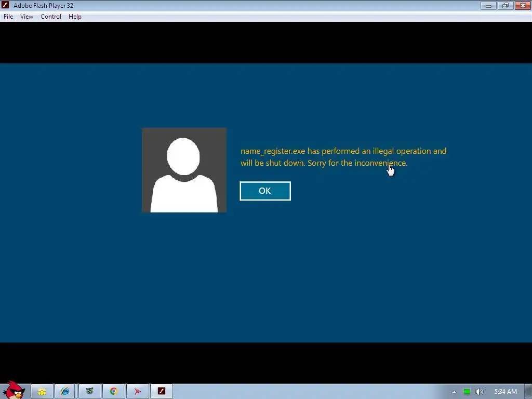Click the Angry Birds start button
The image size is (532, 399).
(x=14, y=390)
